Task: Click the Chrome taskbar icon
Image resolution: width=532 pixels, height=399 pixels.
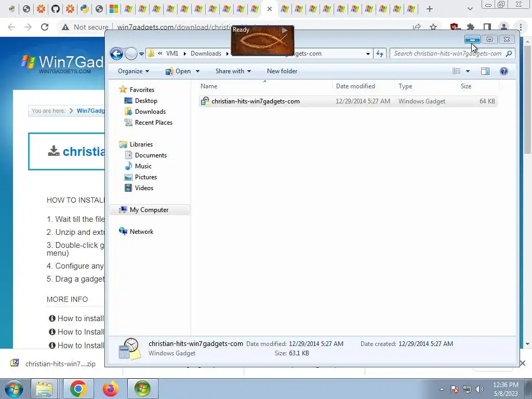Action: click(x=78, y=389)
